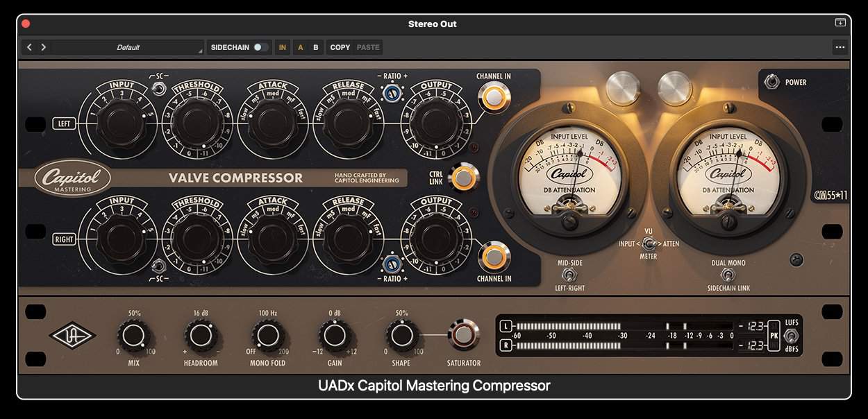Close the Stereo Out plugin window
The image size is (868, 419).
coord(26,24)
